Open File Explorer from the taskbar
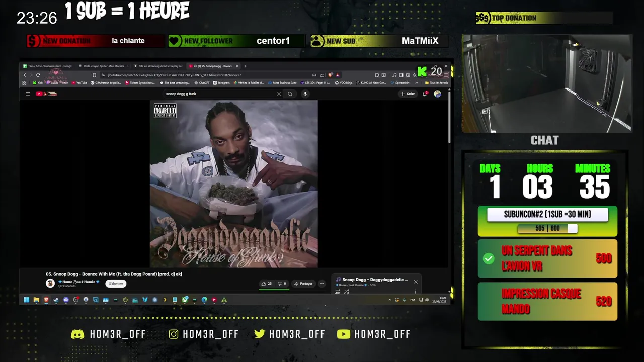Viewport: 644px width, 362px height. [x=36, y=300]
